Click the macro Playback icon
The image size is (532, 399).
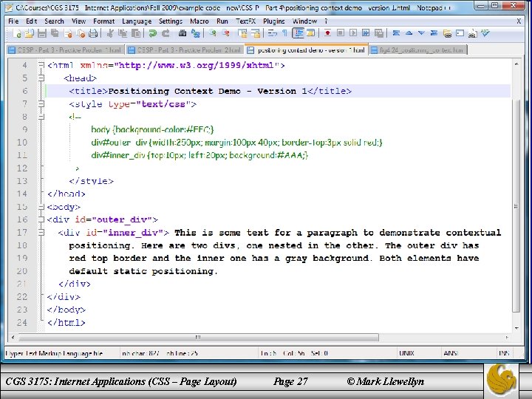(x=352, y=34)
